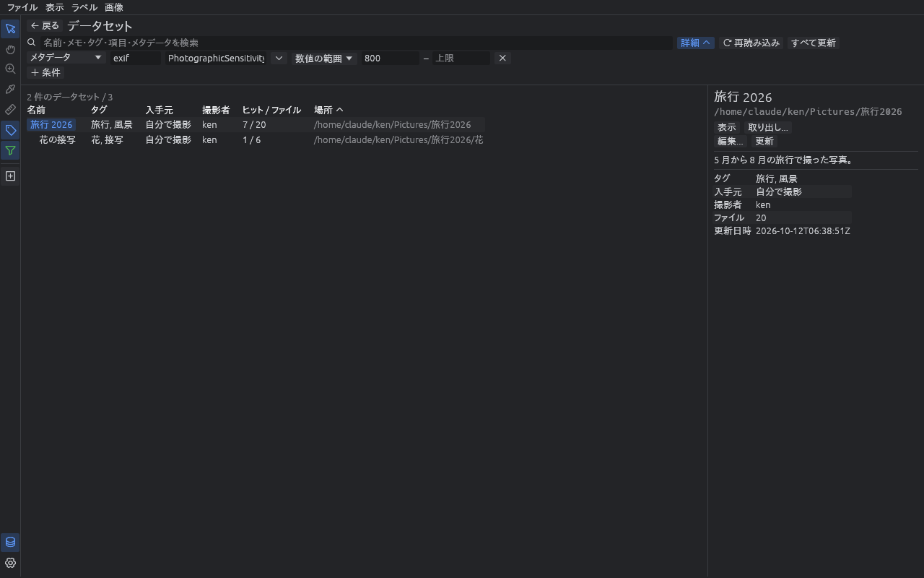This screenshot has height=578, width=924.
Task: Click path /home/claude/ken/Pictures/旅行2026/花 cell
Action: [398, 140]
